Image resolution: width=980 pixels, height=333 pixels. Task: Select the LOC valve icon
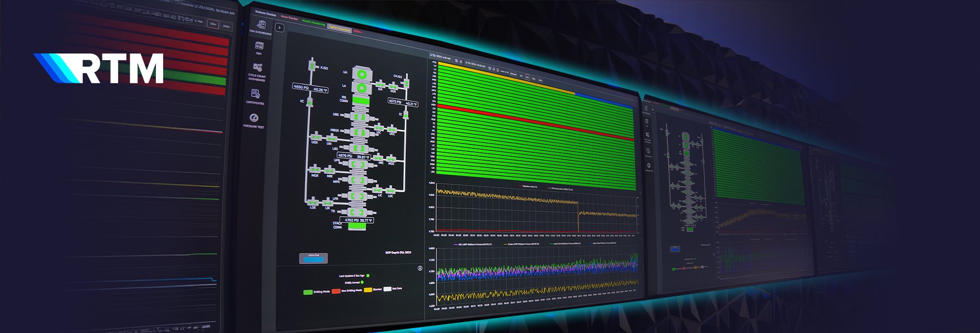[391, 190]
